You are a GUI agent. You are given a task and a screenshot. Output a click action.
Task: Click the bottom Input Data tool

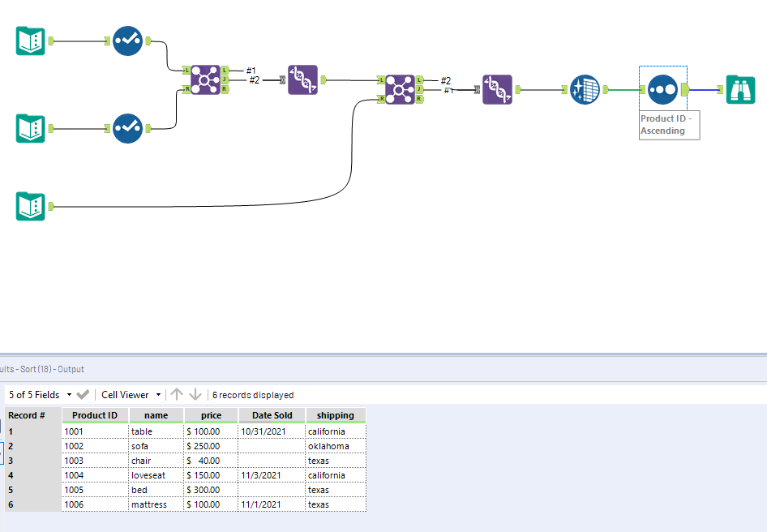(x=30, y=205)
